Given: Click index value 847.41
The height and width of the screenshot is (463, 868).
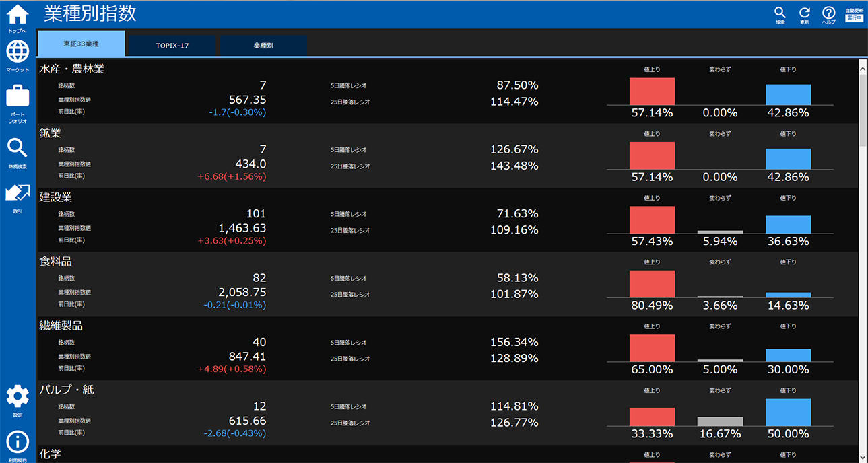Looking at the screenshot, I should coord(247,357).
